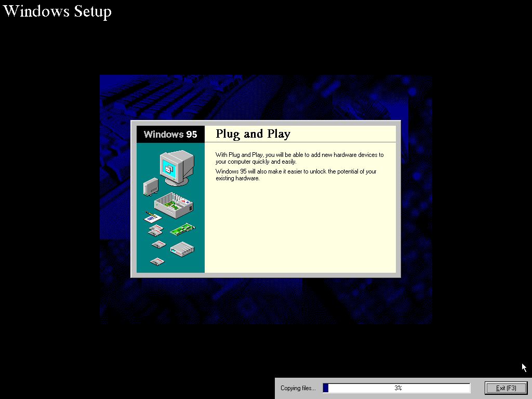The image size is (532, 399).
Task: Click the stacked floppy disks icon
Action: (x=155, y=230)
